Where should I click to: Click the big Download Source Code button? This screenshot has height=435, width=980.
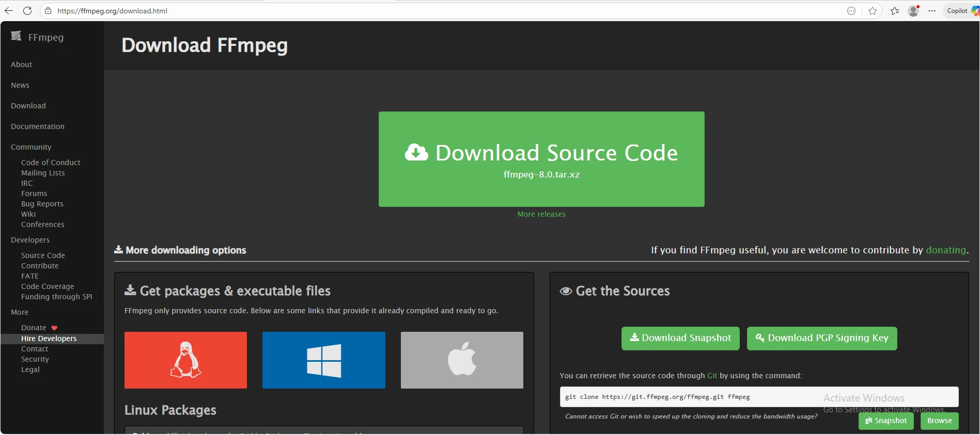pyautogui.click(x=541, y=159)
